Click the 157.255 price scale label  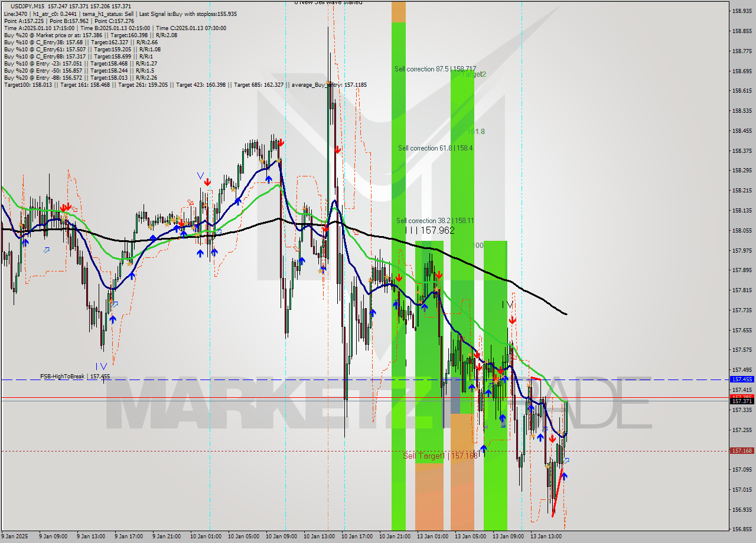(742, 430)
